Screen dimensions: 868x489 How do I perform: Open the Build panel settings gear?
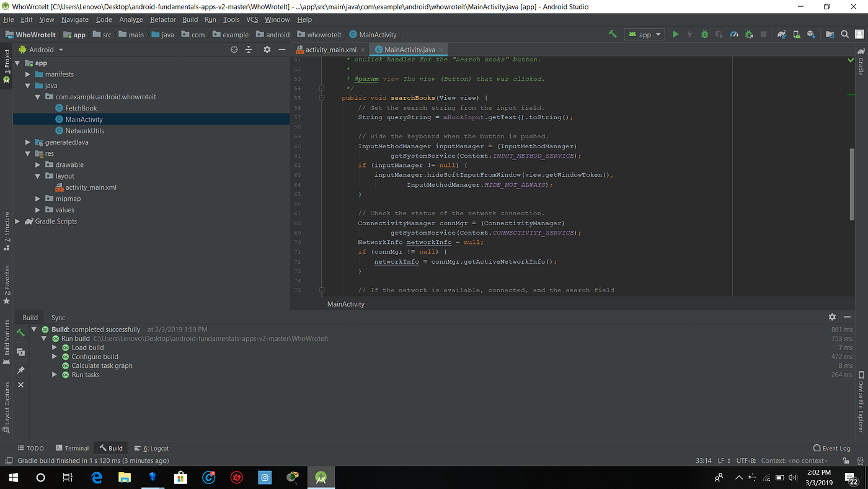(833, 317)
